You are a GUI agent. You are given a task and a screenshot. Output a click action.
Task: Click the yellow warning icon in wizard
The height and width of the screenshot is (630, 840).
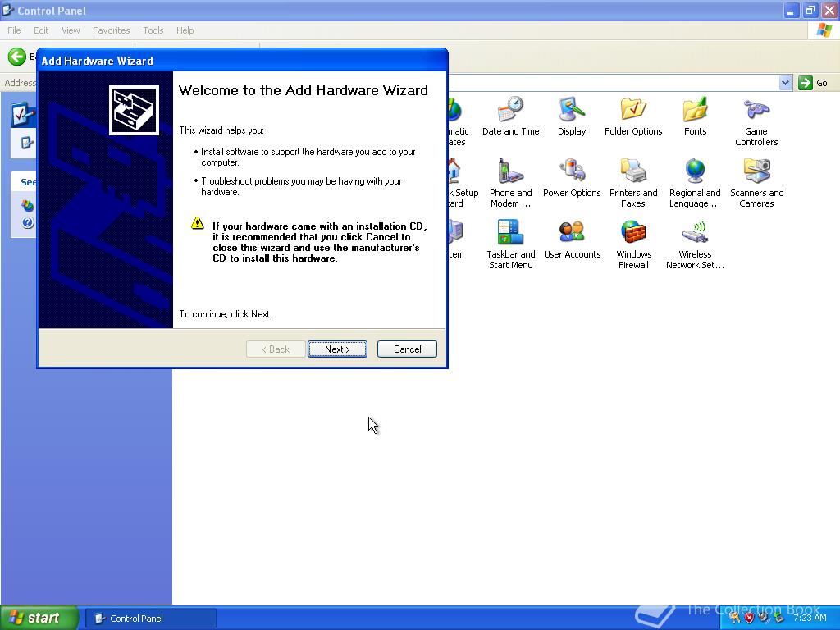pyautogui.click(x=197, y=223)
